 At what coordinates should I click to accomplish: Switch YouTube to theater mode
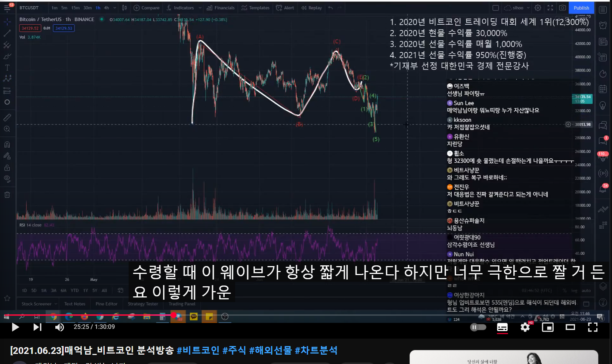point(571,327)
